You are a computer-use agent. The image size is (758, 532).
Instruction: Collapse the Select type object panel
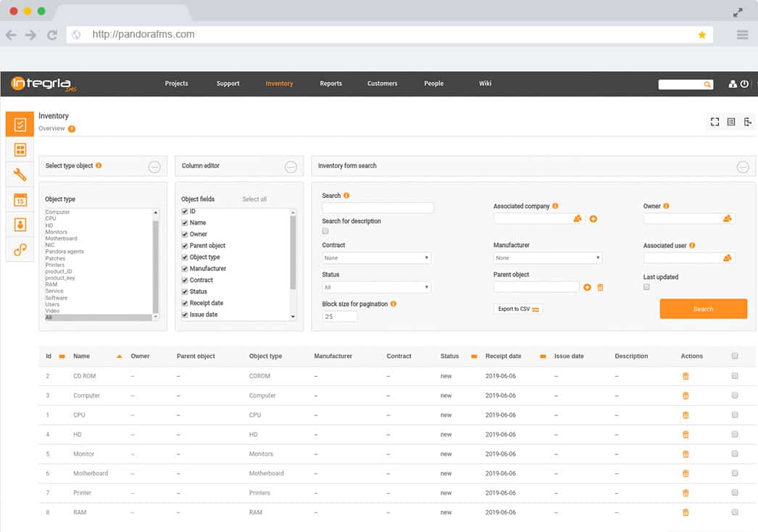point(154,167)
